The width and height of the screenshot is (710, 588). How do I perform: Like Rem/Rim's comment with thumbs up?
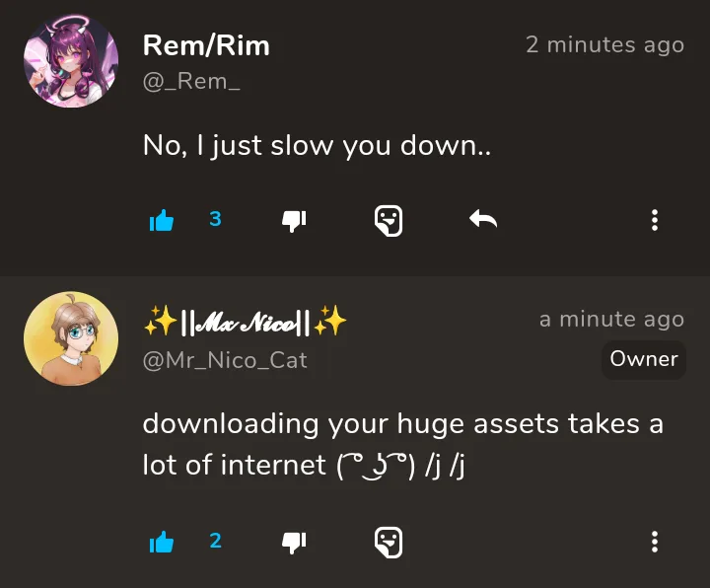click(x=162, y=221)
